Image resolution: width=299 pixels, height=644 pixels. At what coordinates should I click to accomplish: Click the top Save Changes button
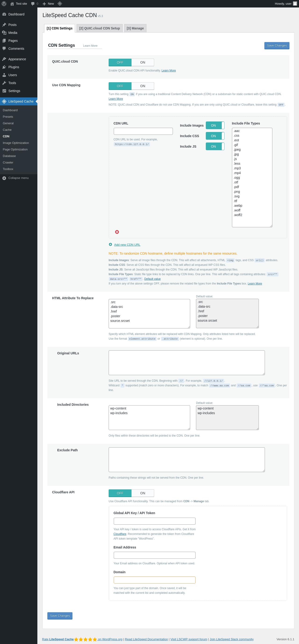coord(277,46)
